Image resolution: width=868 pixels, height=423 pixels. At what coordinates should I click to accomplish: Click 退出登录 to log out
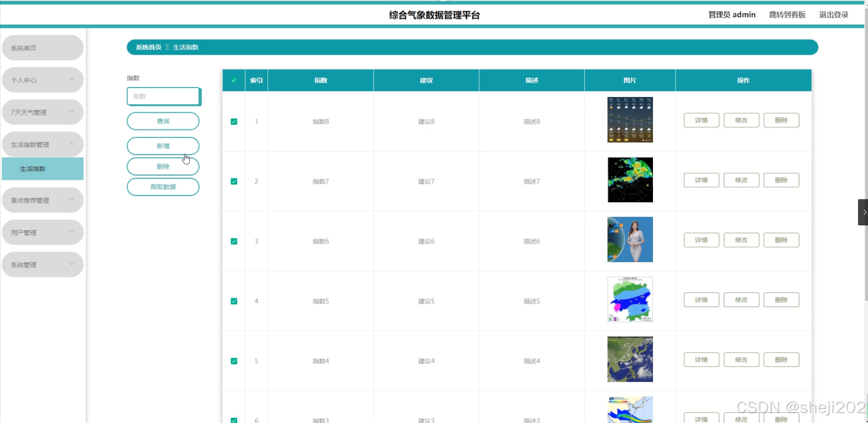(x=833, y=15)
